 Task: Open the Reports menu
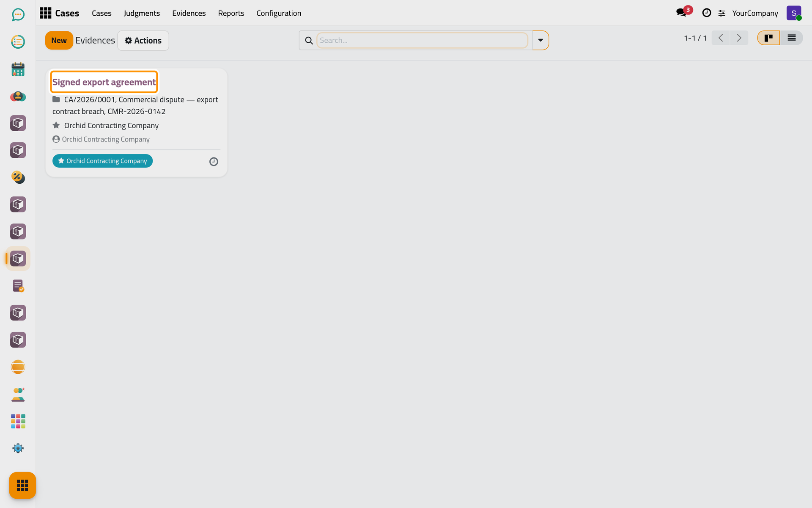tap(231, 13)
